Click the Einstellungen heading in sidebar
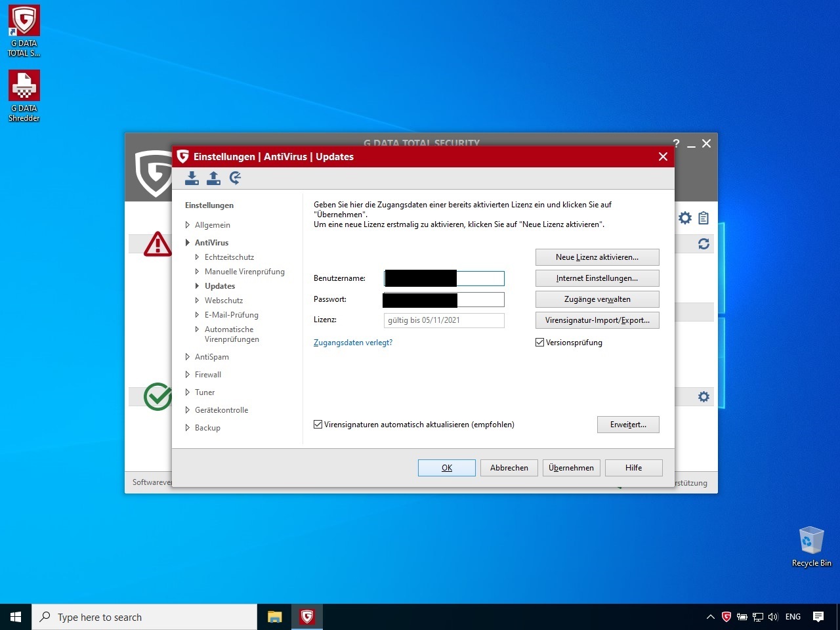Viewport: 840px width, 630px height. [x=209, y=205]
